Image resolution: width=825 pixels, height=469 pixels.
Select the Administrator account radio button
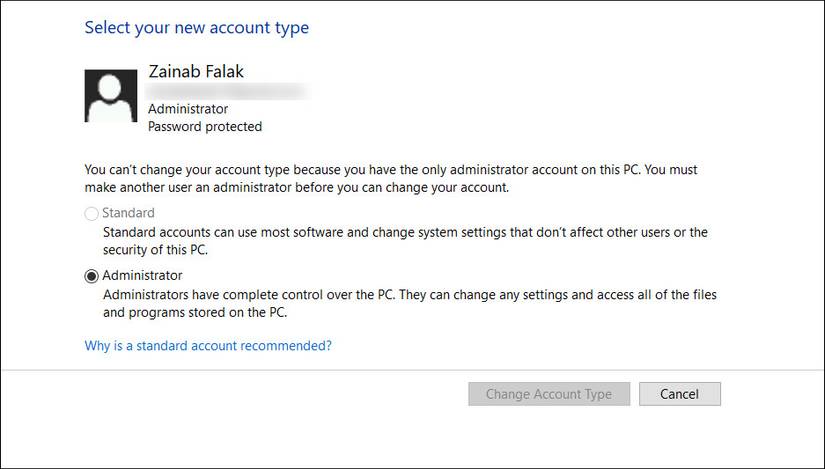click(92, 276)
